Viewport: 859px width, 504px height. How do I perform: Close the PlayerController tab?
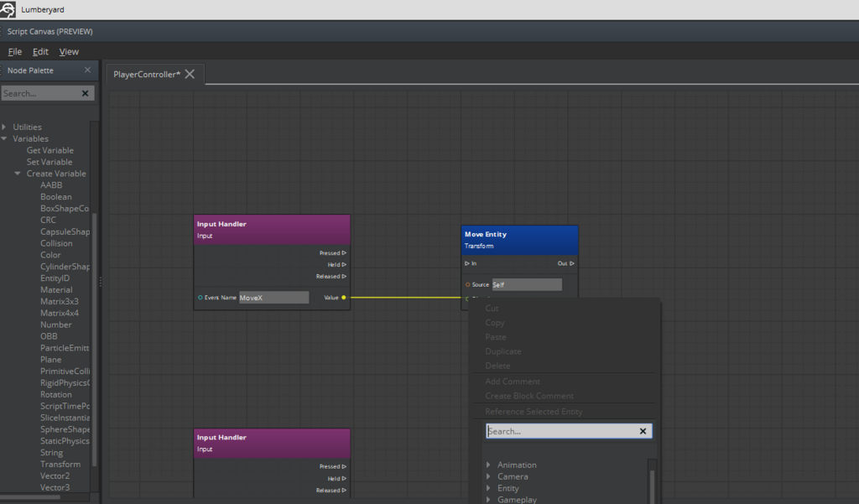pyautogui.click(x=190, y=74)
